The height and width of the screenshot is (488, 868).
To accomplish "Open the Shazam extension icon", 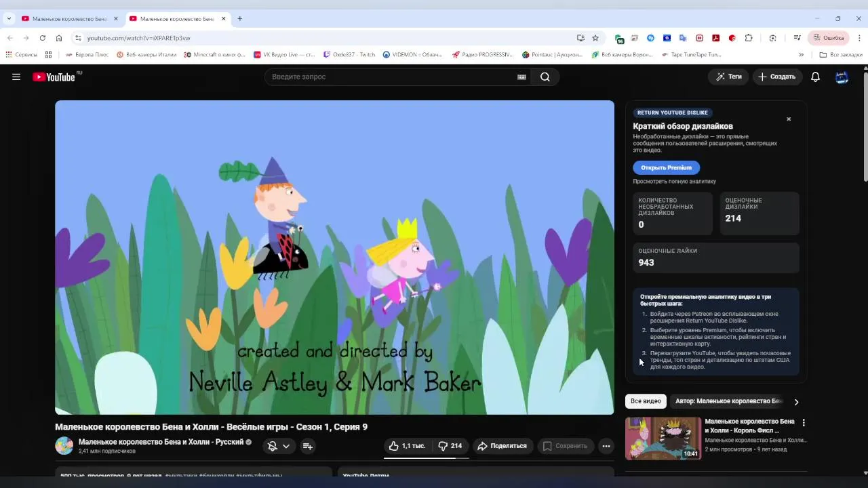I will 650,38.
